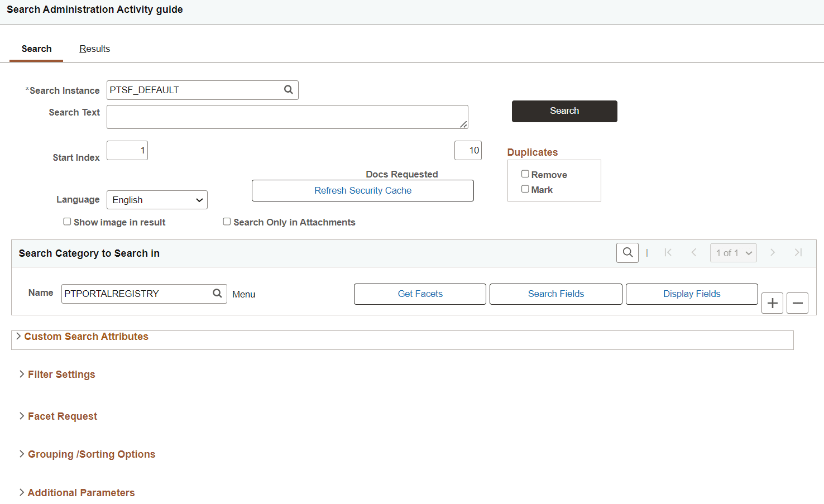Click inside the Search Text field

click(x=287, y=117)
